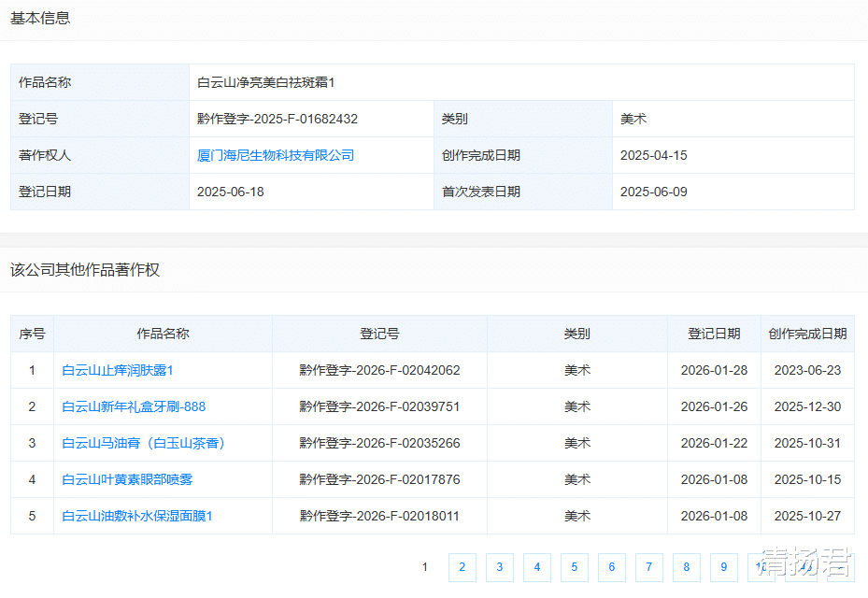
Task: Click registration number 黔作登字-2026-F-02035266
Action: coord(379,444)
